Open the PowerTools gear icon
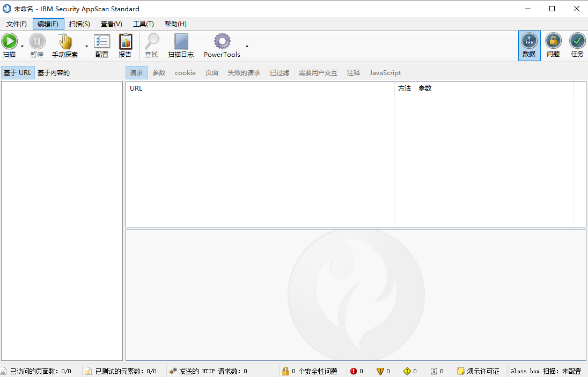Image resolution: width=588 pixels, height=377 pixels. pos(222,41)
